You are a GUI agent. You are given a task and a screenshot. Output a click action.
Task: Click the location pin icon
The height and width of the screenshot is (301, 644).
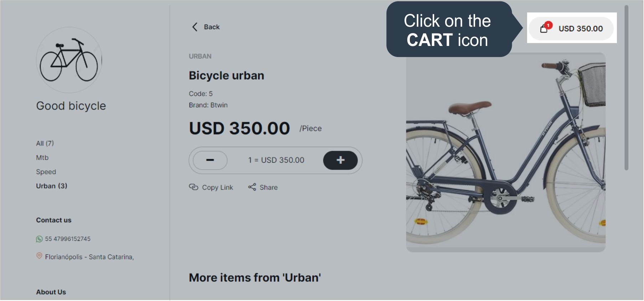pyautogui.click(x=39, y=256)
